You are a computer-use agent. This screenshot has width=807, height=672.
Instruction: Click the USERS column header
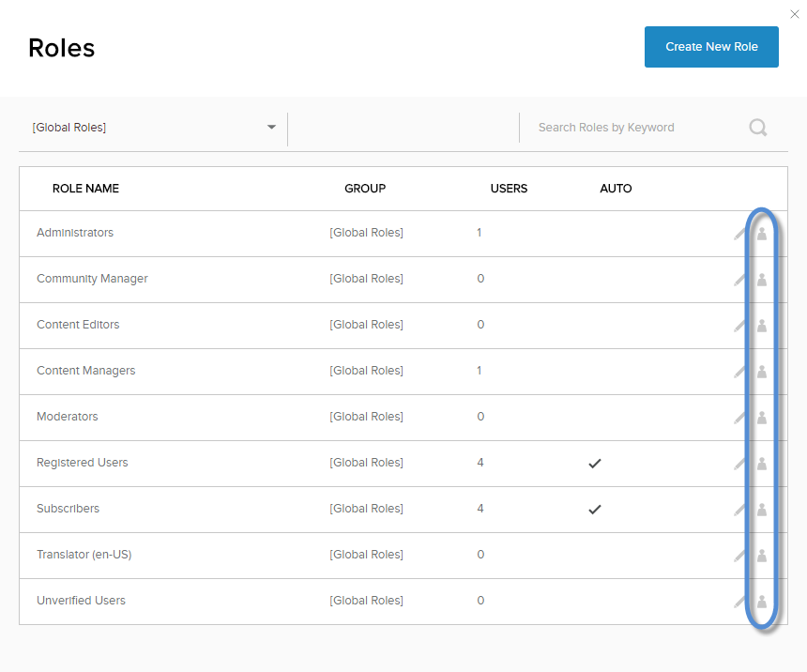[x=509, y=189]
